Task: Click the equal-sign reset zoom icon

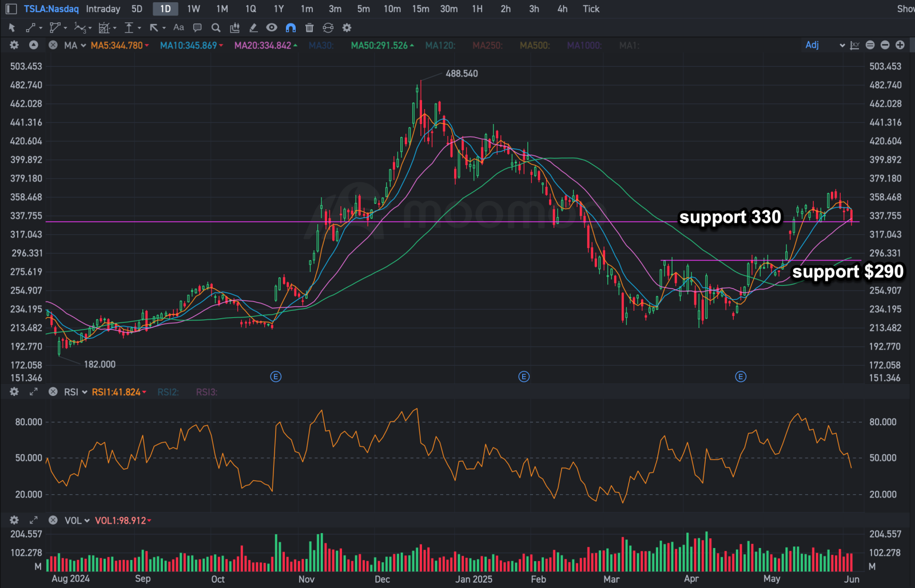Action: (870, 45)
